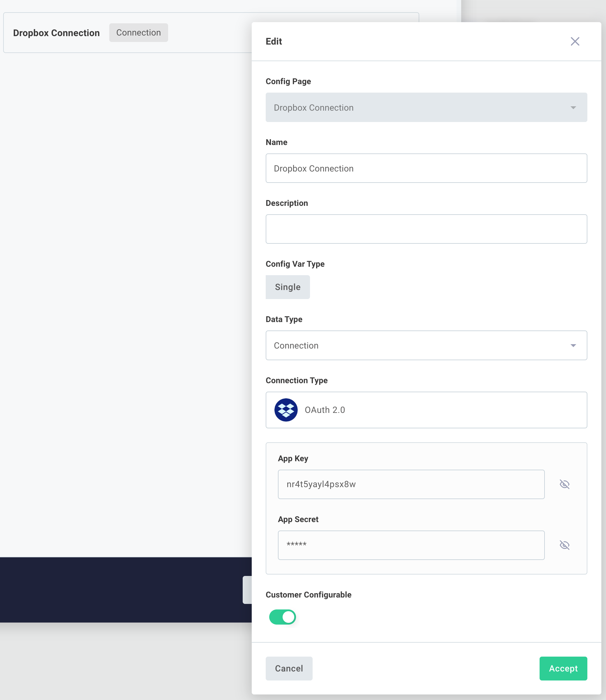Open the Config Page dropdown

tap(426, 107)
